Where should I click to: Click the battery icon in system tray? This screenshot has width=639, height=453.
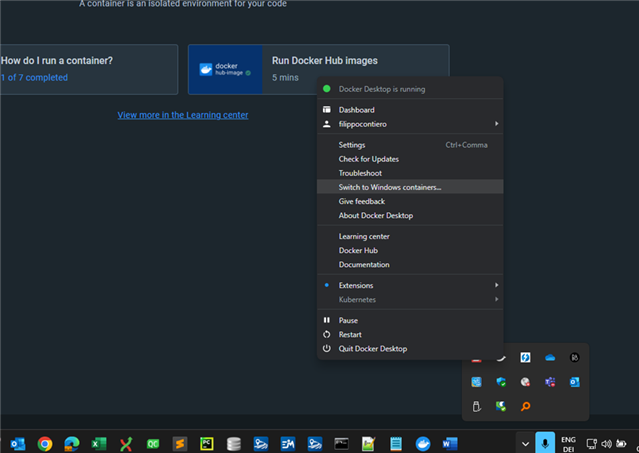621,444
